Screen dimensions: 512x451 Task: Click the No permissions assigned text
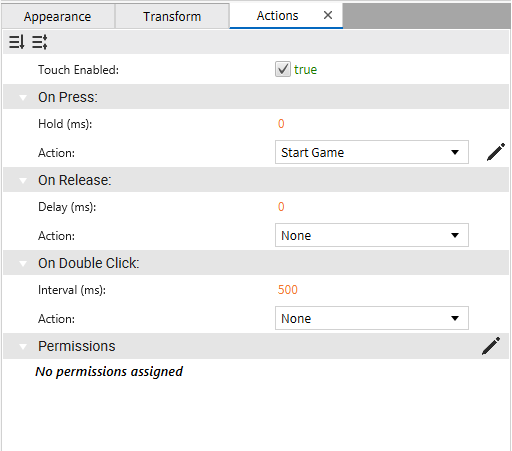(x=109, y=371)
